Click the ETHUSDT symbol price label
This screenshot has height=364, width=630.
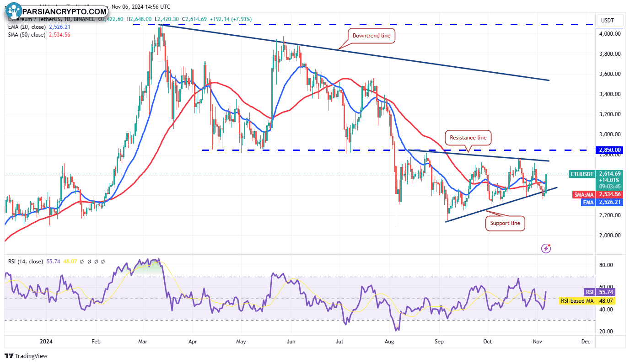[x=582, y=174]
